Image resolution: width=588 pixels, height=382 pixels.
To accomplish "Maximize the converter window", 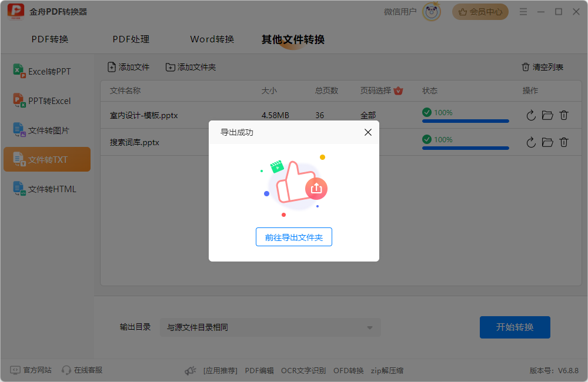I will (x=559, y=12).
